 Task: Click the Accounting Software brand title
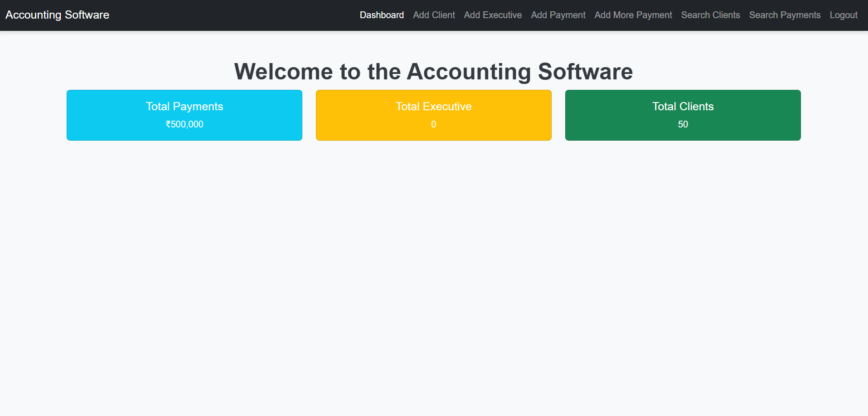point(57,15)
